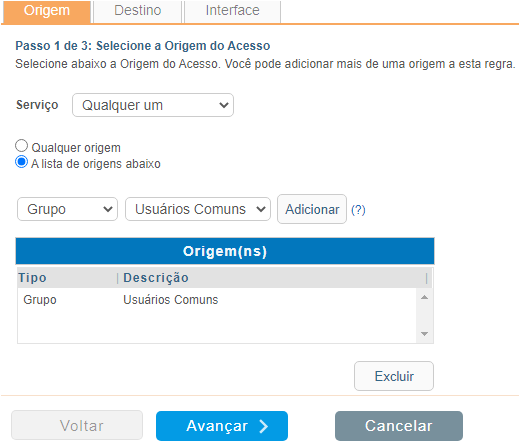Click the Adicionar button

[312, 209]
